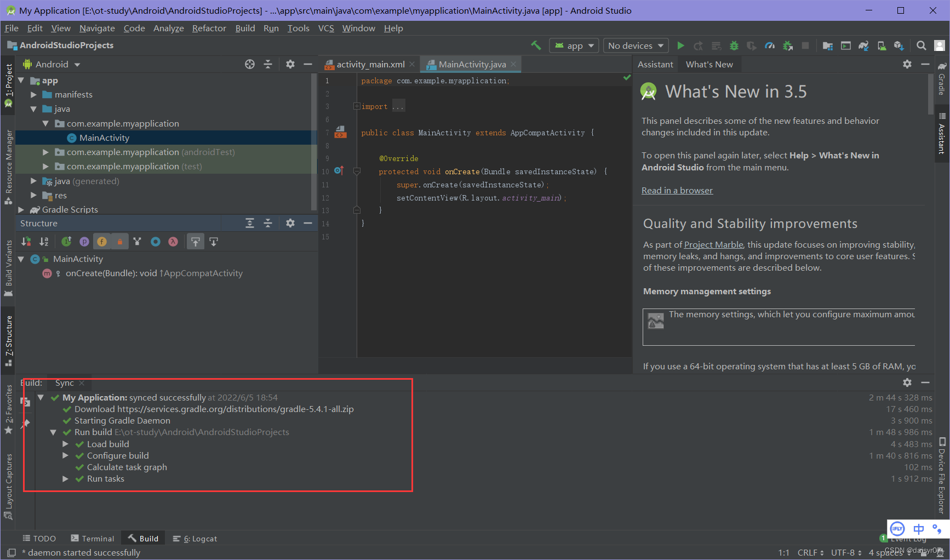Image resolution: width=950 pixels, height=560 pixels.
Task: Open Project panel settings gear
Action: tap(290, 64)
